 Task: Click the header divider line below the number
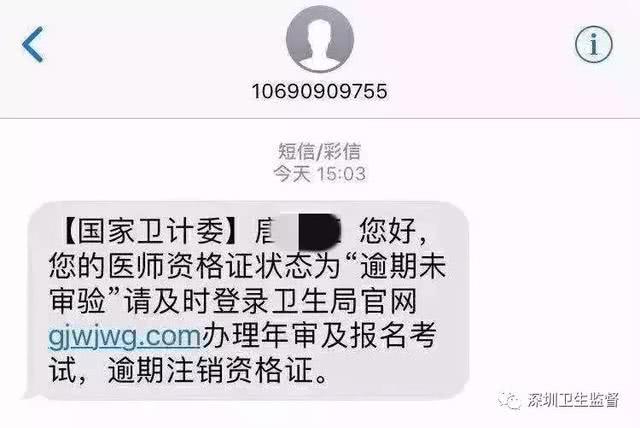pyautogui.click(x=320, y=118)
